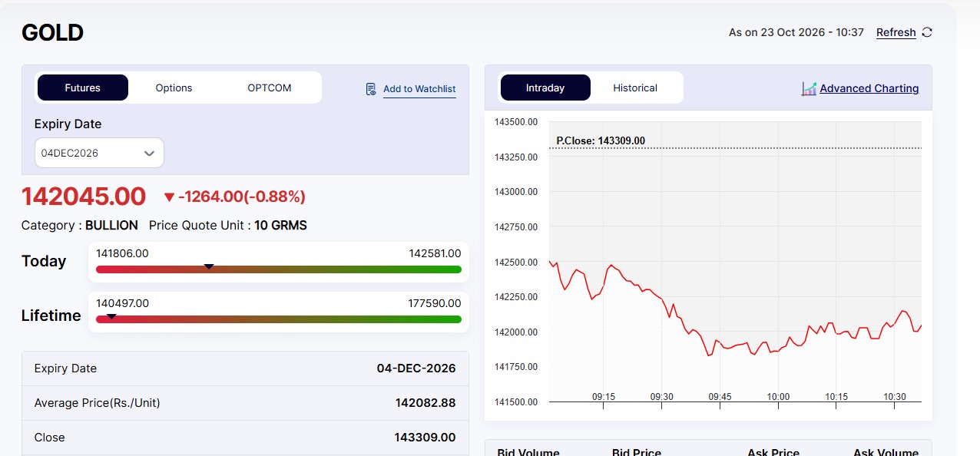This screenshot has width=980, height=456.
Task: Click the Lifetime range colour bar
Action: [279, 319]
